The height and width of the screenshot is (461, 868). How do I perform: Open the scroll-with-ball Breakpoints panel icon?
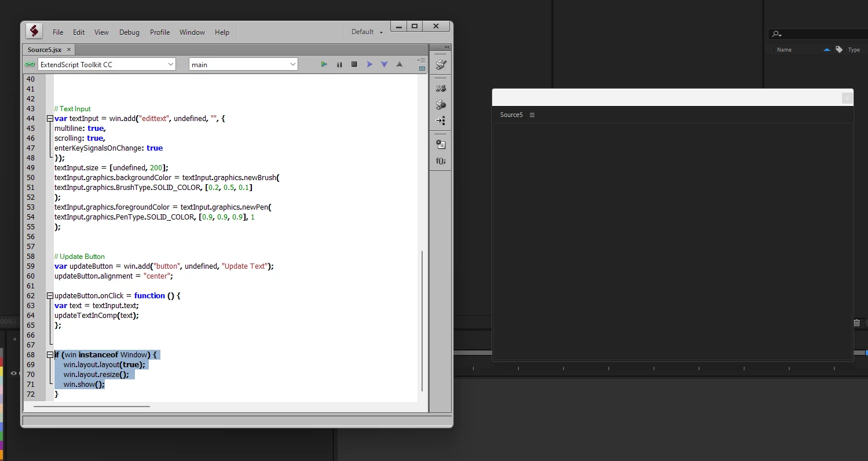[441, 105]
